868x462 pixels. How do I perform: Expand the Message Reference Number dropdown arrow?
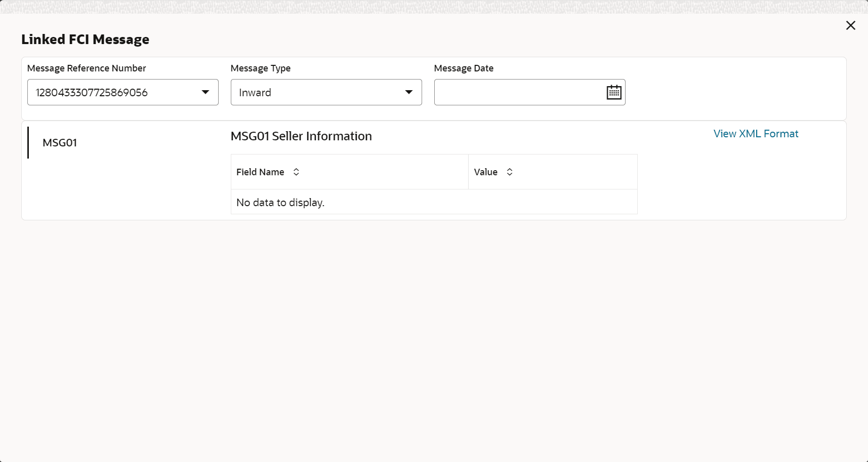(x=205, y=92)
